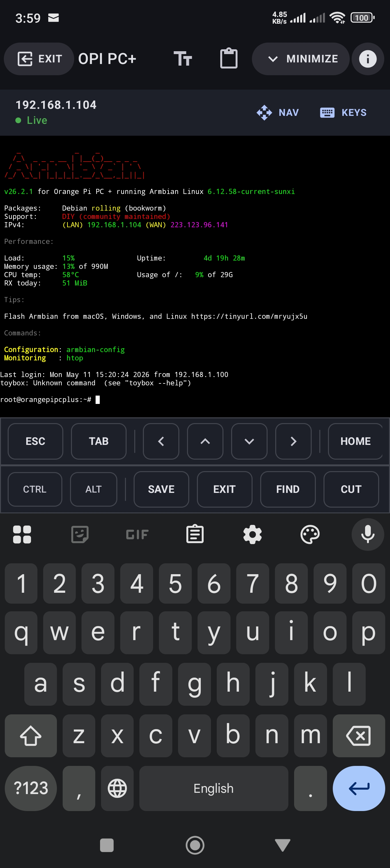Click the MINIMIZE dropdown button

pos(300,59)
